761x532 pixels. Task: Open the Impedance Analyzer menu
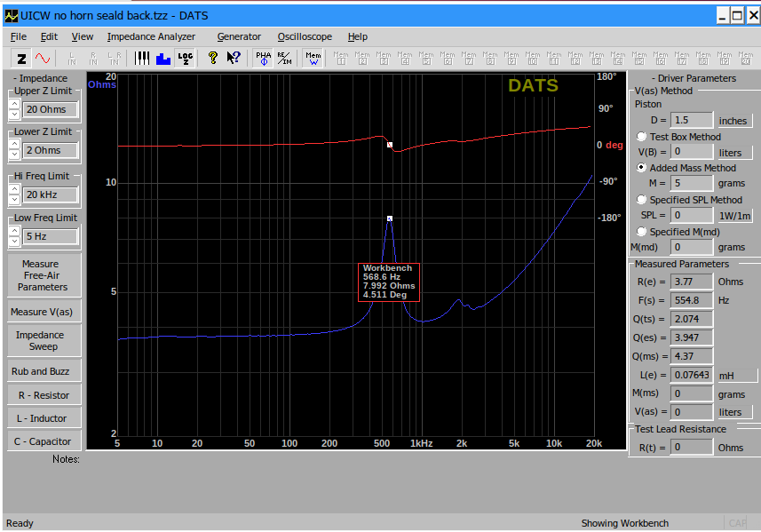[x=151, y=37]
